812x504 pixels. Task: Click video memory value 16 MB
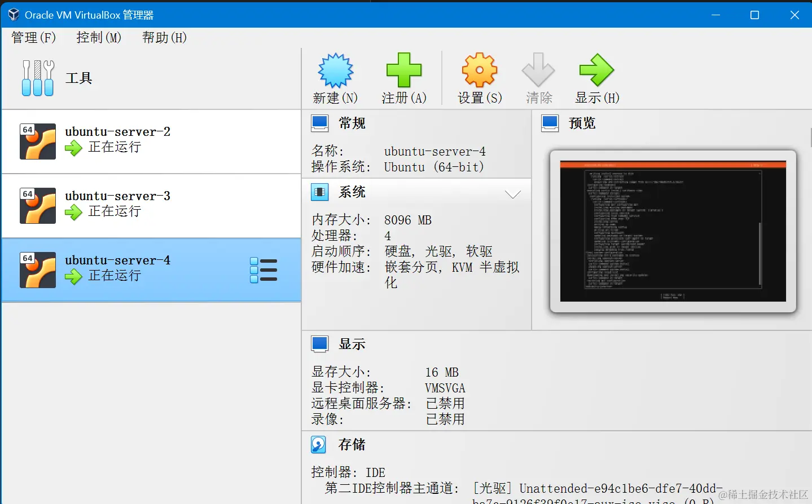click(442, 372)
